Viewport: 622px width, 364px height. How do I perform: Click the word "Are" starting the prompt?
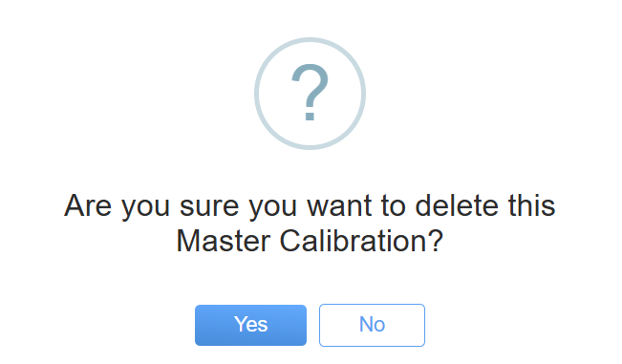(x=88, y=205)
